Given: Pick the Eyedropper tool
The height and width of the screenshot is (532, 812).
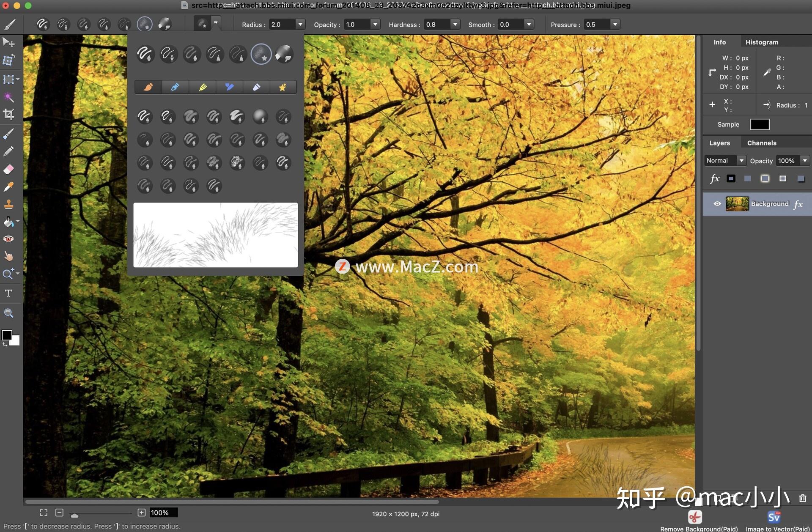Looking at the screenshot, I should pos(9,186).
